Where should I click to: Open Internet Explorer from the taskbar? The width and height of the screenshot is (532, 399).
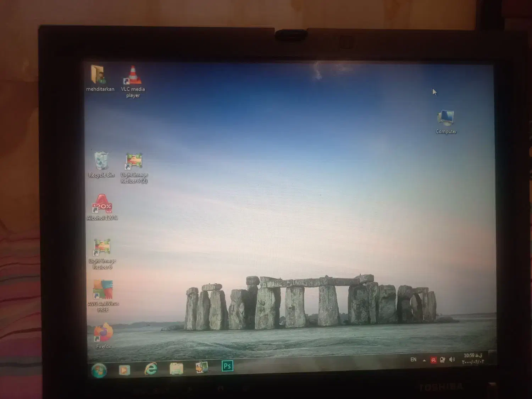tap(151, 369)
